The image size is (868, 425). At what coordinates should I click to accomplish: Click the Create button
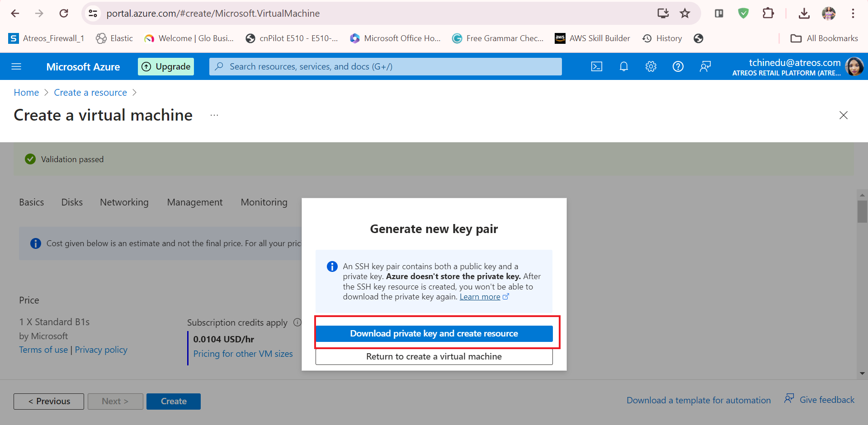(174, 402)
